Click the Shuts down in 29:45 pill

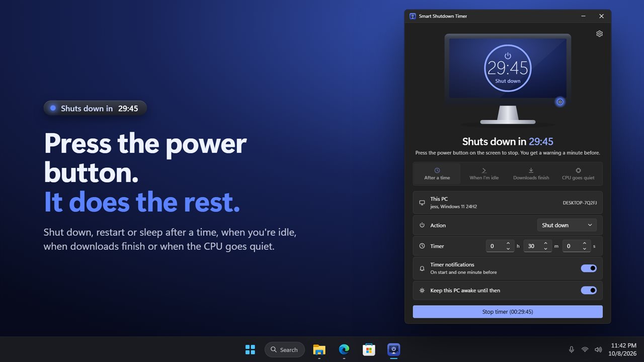pos(95,108)
